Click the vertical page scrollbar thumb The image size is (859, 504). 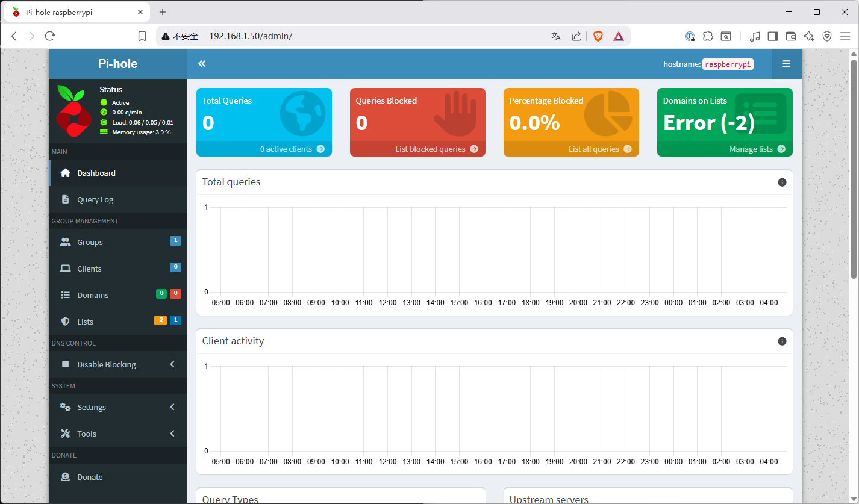pyautogui.click(x=854, y=169)
